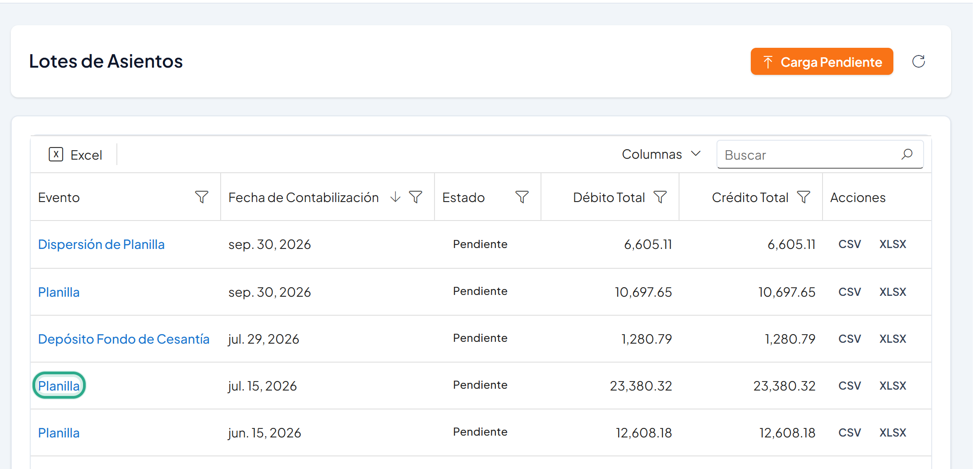Screen dimensions: 980x469
Task: Click the Carga Pendiente button
Action: [x=822, y=62]
